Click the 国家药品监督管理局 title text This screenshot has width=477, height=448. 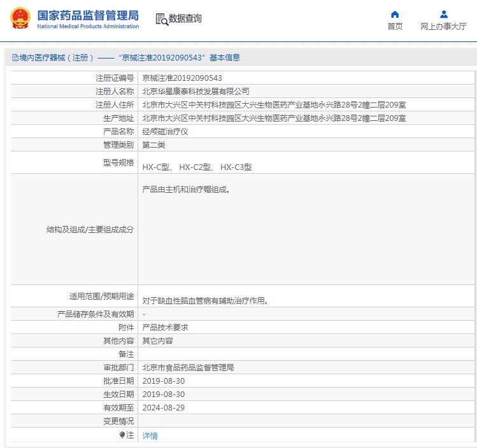pos(87,15)
